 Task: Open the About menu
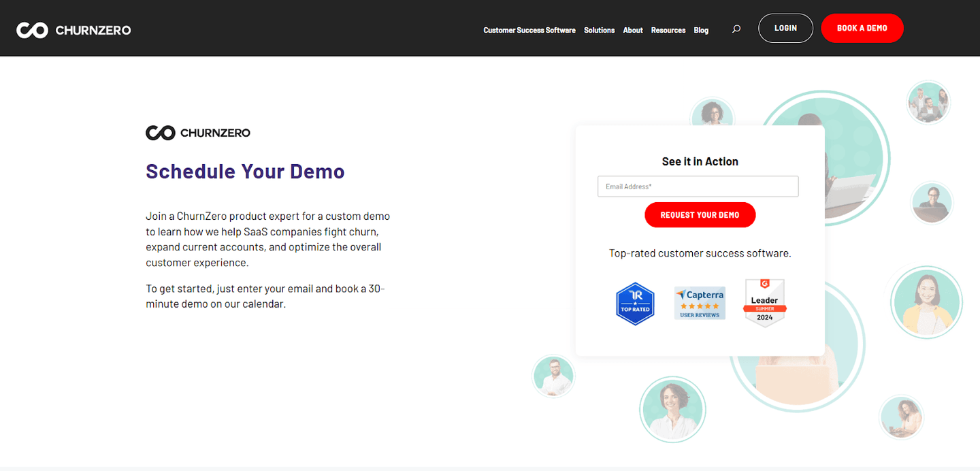tap(633, 30)
